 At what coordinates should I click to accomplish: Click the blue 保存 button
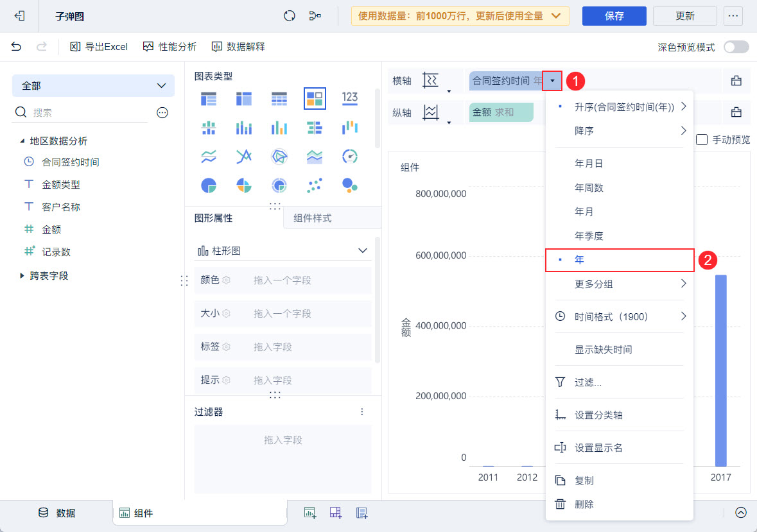tap(614, 16)
